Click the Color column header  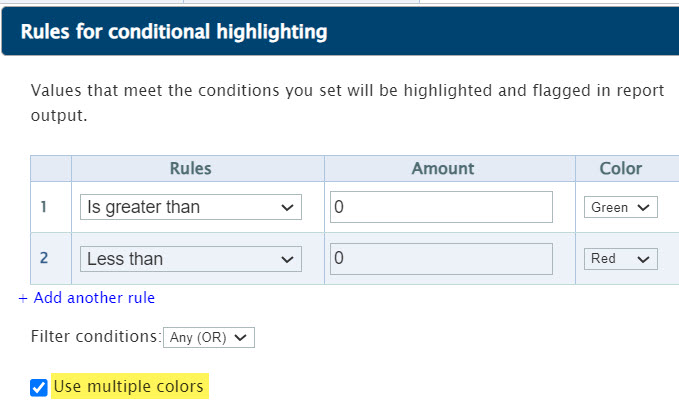click(620, 168)
